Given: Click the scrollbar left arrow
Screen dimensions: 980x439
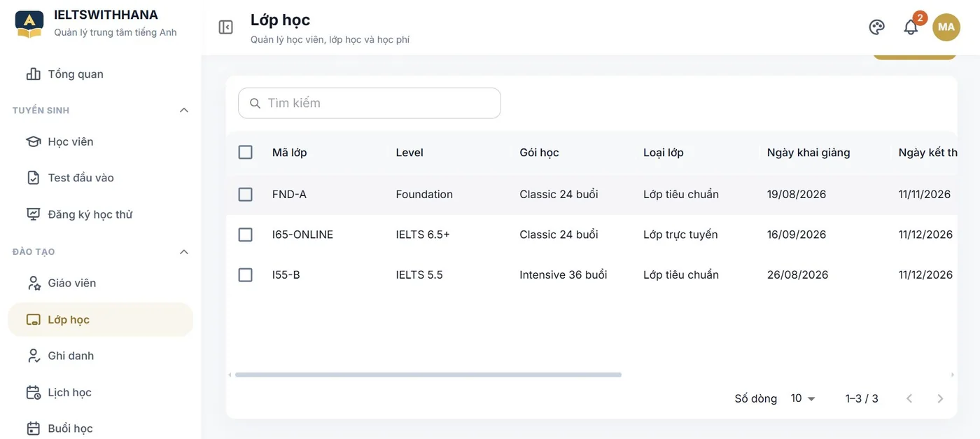Looking at the screenshot, I should (x=230, y=375).
